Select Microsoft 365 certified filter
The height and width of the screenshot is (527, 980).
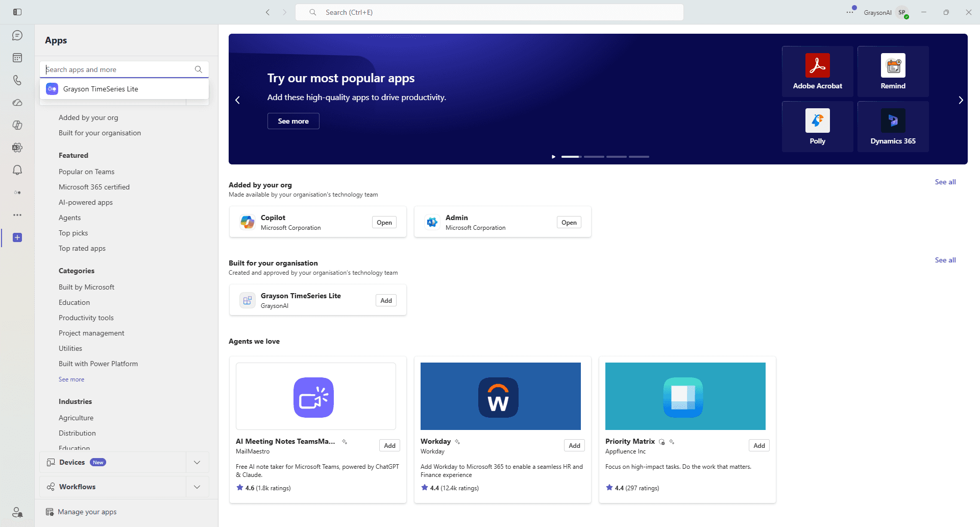tap(94, 187)
